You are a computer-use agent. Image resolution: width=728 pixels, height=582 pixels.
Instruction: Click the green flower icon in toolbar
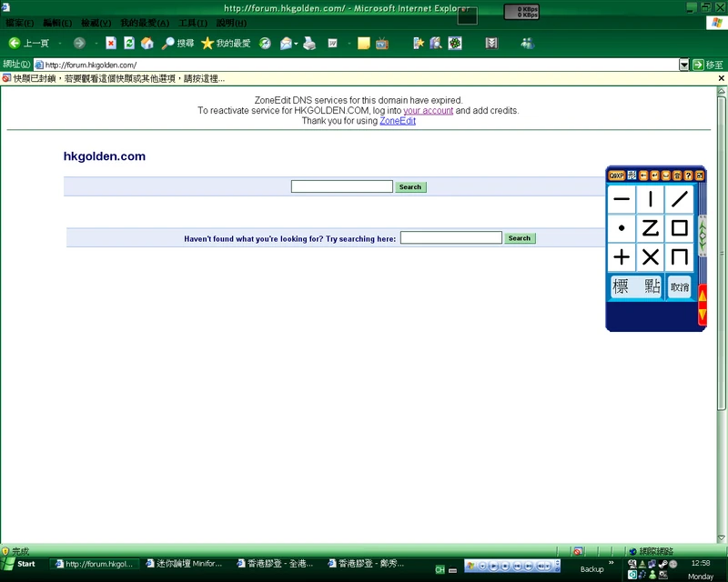click(454, 43)
